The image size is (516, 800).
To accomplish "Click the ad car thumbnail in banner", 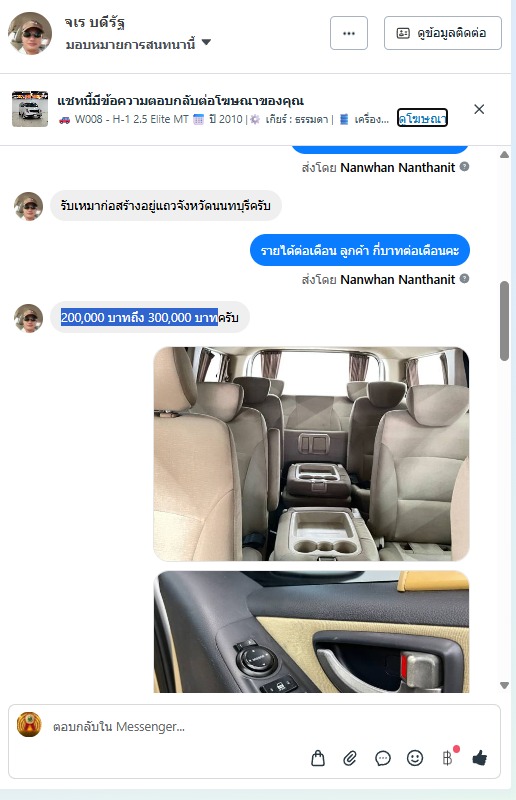I will (x=30, y=109).
